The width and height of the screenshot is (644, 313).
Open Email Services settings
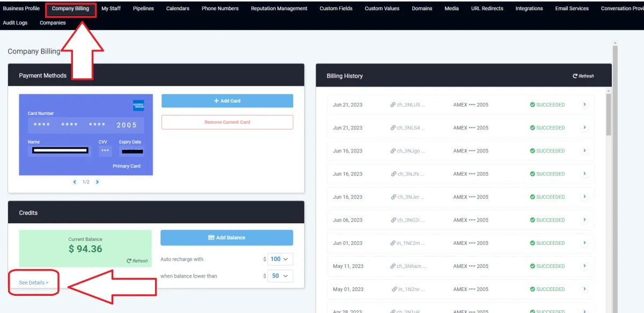point(572,9)
